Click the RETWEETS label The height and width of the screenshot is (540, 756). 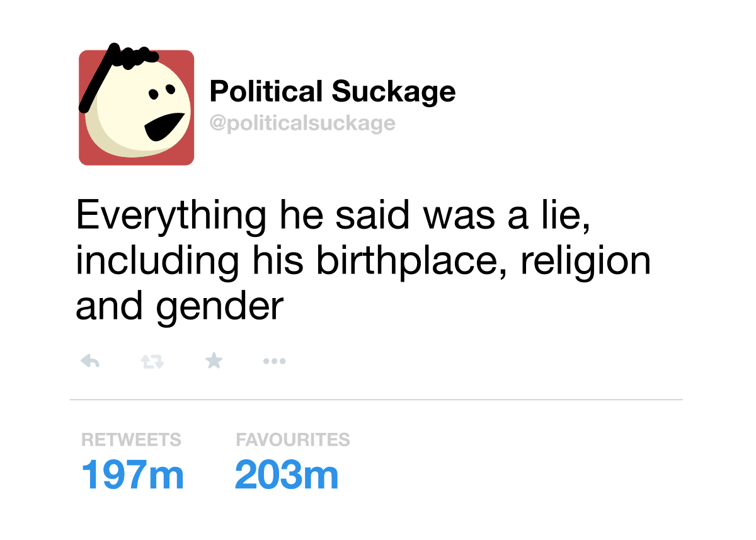pyautogui.click(x=132, y=439)
